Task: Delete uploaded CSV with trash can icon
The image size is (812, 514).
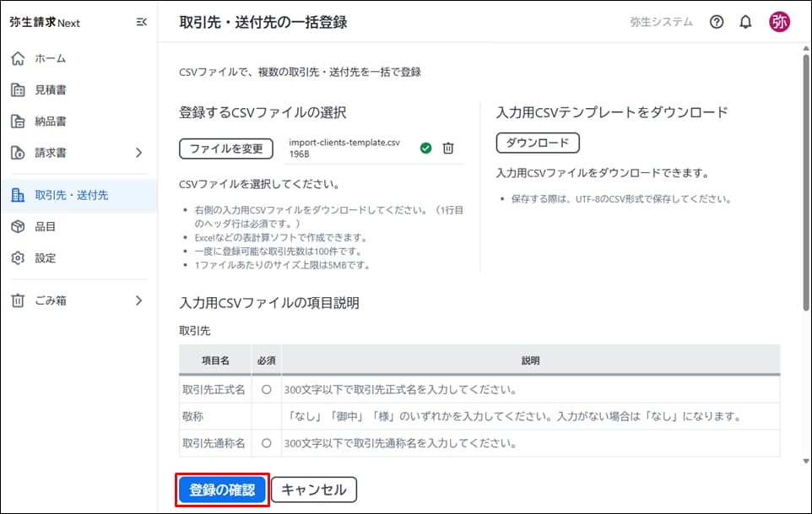Action: click(448, 149)
